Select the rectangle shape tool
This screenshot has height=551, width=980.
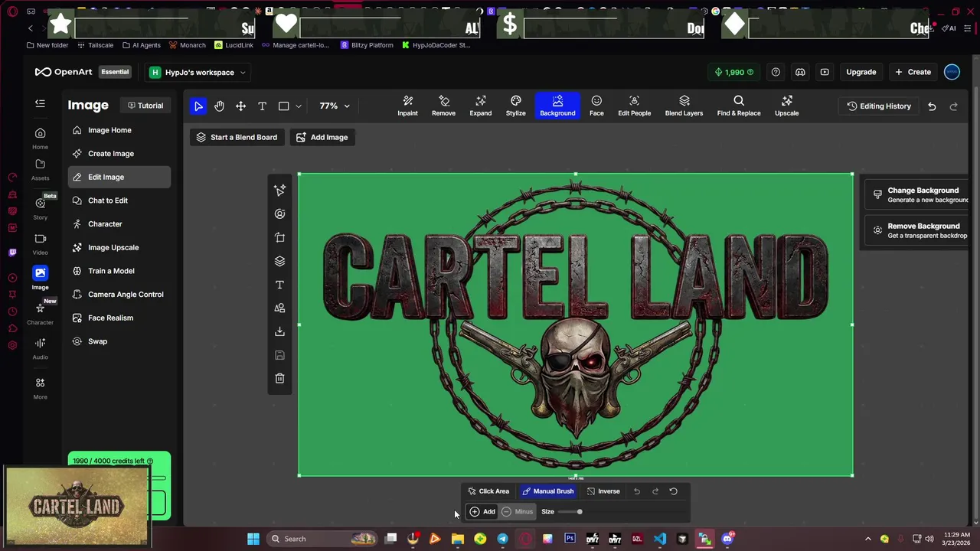[x=283, y=106]
